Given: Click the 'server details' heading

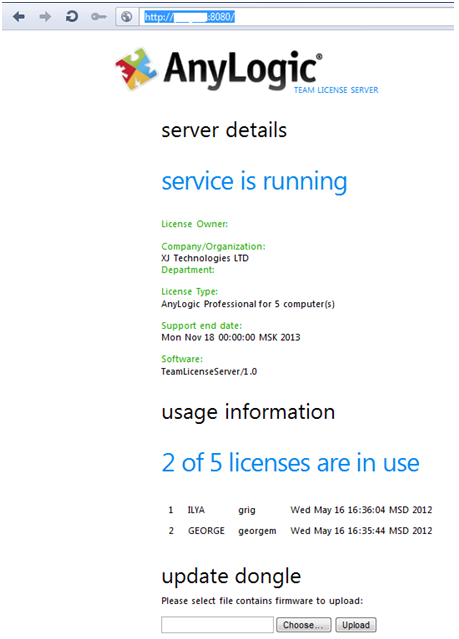Looking at the screenshot, I should (224, 130).
